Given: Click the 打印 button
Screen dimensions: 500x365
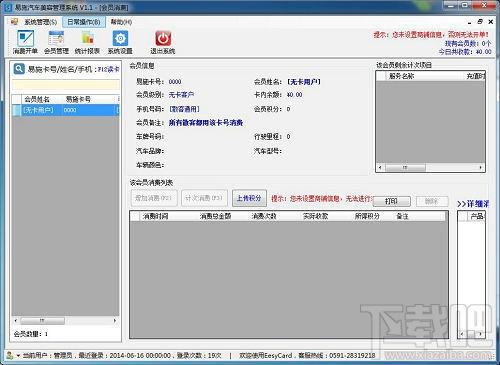Looking at the screenshot, I should (391, 201).
